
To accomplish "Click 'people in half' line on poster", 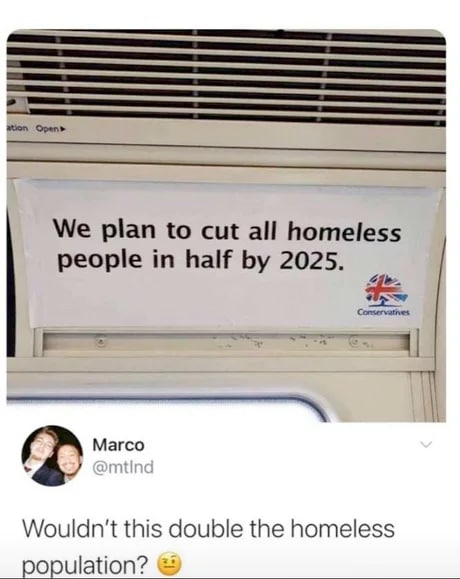I will 145,260.
